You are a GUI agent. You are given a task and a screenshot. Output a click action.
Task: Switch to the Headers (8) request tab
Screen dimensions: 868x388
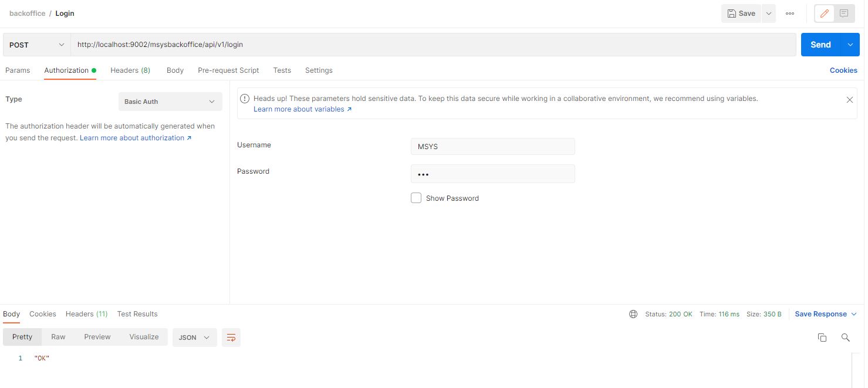click(130, 70)
